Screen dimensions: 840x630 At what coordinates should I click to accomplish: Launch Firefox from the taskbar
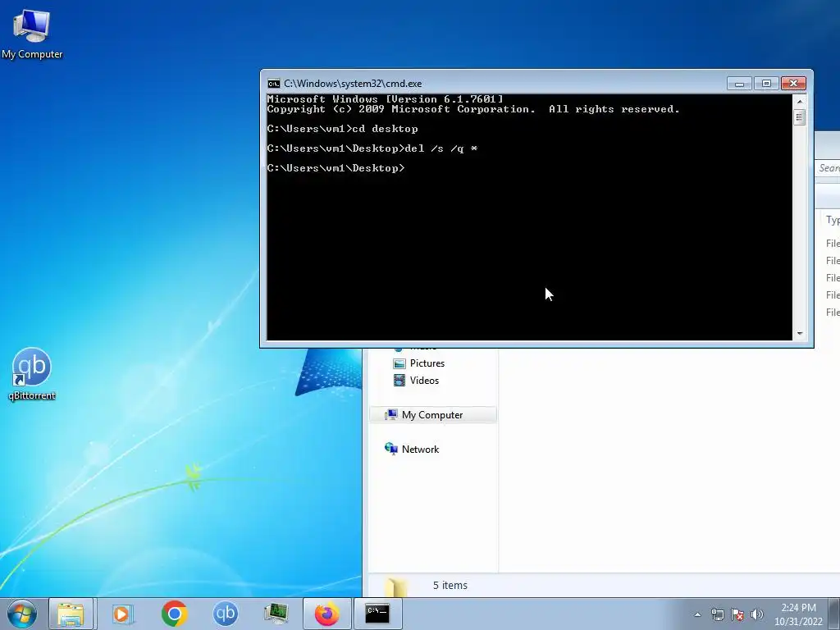pyautogui.click(x=327, y=614)
